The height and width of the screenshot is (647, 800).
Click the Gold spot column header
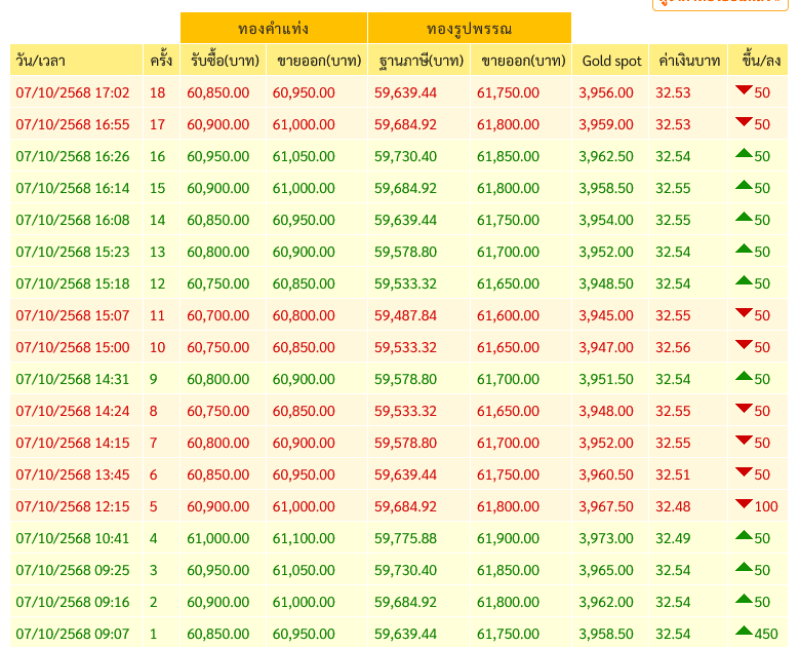click(611, 61)
